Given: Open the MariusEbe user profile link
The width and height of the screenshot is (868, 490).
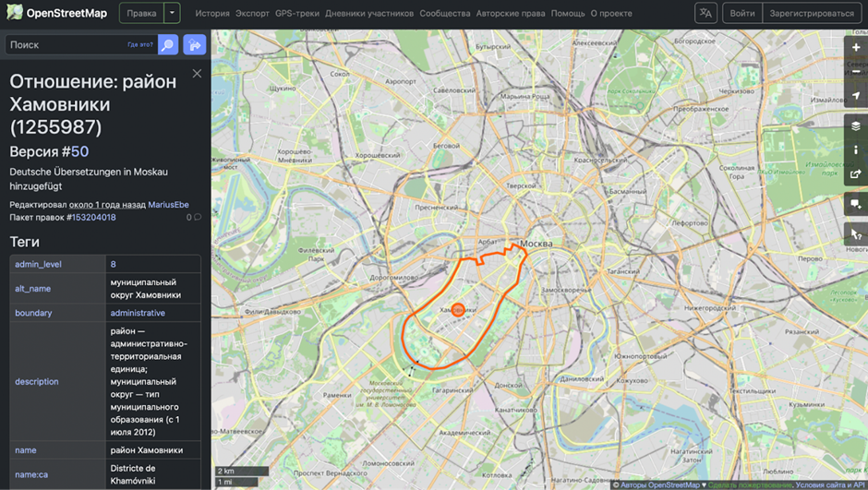Looking at the screenshot, I should click(168, 205).
